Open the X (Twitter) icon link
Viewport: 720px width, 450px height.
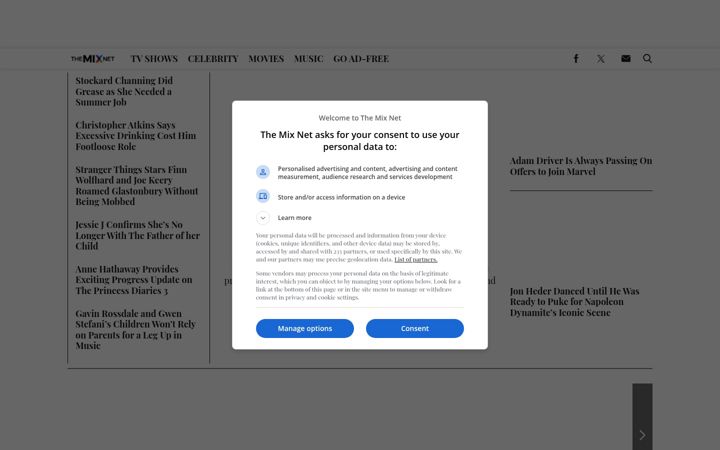(601, 59)
